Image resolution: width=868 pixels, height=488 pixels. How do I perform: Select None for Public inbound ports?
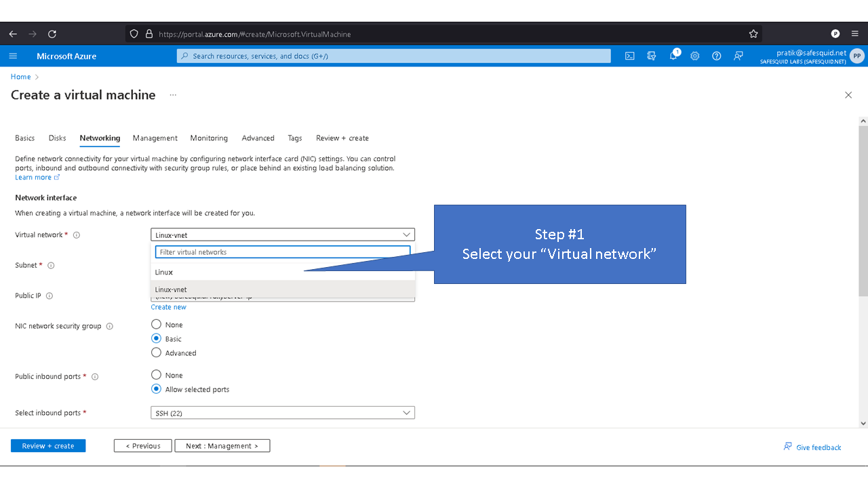157,375
